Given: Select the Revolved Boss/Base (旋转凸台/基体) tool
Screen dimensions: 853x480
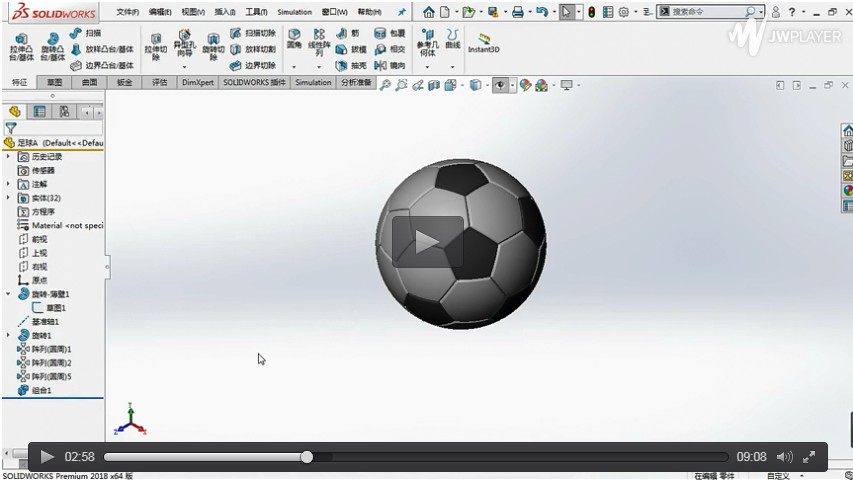Looking at the screenshot, I should coord(53,43).
